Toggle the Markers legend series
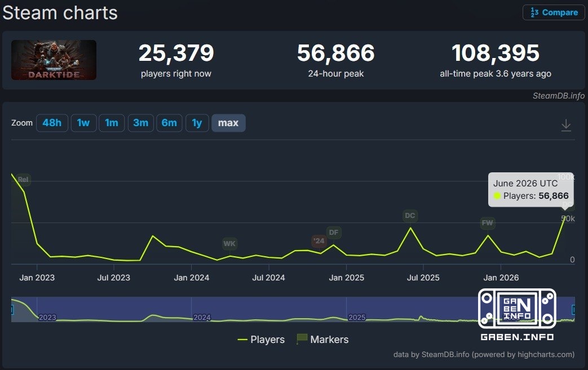Screen dimensions: 588x370 [322, 339]
